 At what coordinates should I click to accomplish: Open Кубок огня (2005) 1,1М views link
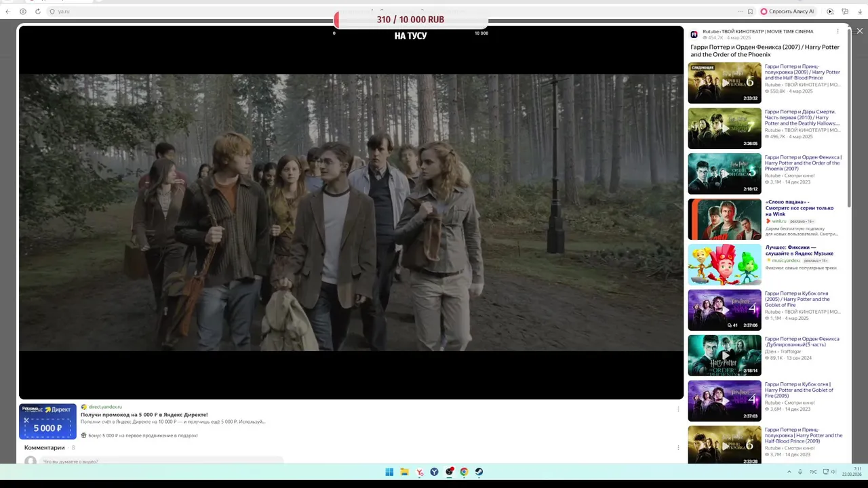(797, 299)
